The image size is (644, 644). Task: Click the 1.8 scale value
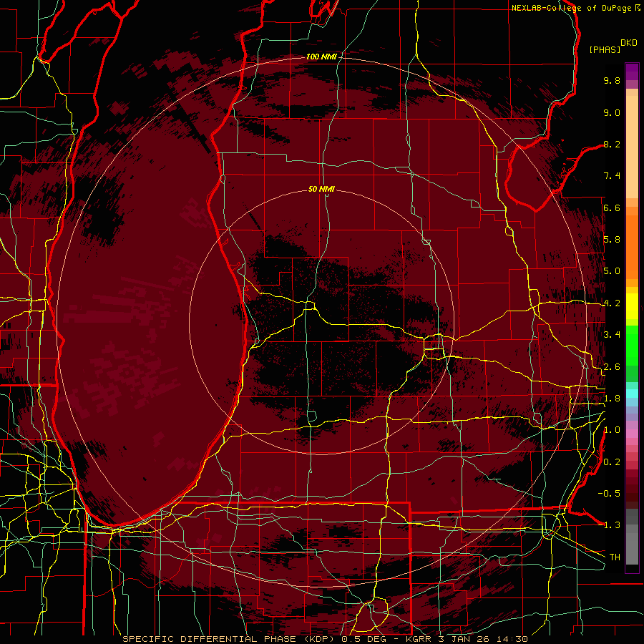[612, 399]
